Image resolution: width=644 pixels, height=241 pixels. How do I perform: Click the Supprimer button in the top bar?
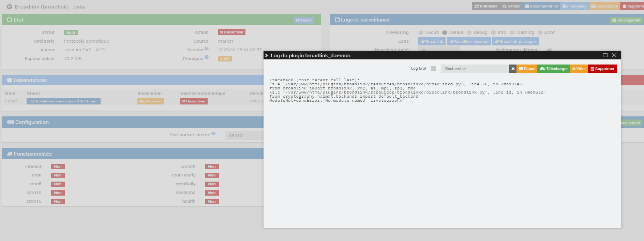pos(632,6)
